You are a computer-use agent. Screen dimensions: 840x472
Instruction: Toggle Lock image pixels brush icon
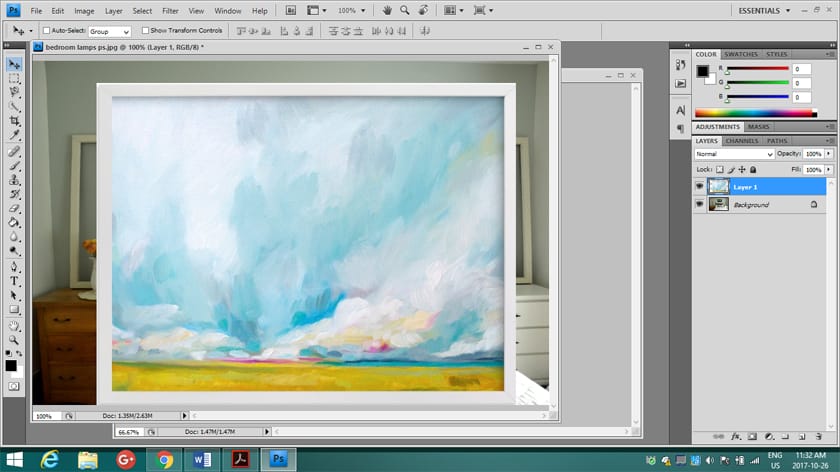pos(731,169)
